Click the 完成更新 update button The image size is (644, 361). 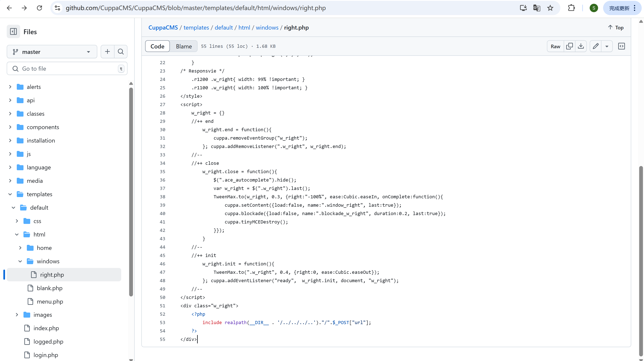point(619,8)
